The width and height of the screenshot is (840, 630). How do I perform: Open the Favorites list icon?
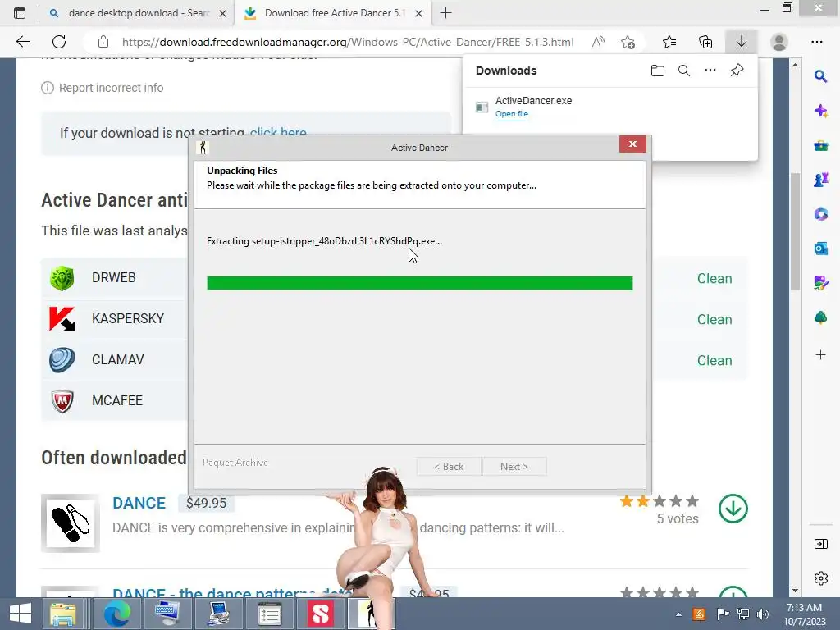(669, 42)
